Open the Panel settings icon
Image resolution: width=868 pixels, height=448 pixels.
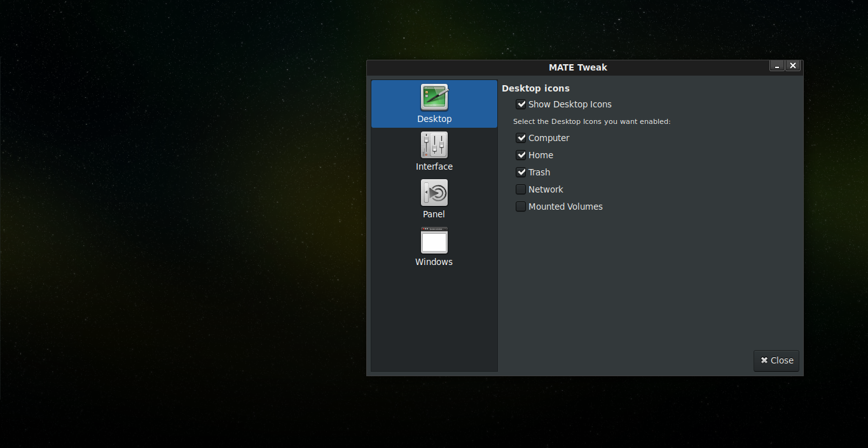(434, 193)
